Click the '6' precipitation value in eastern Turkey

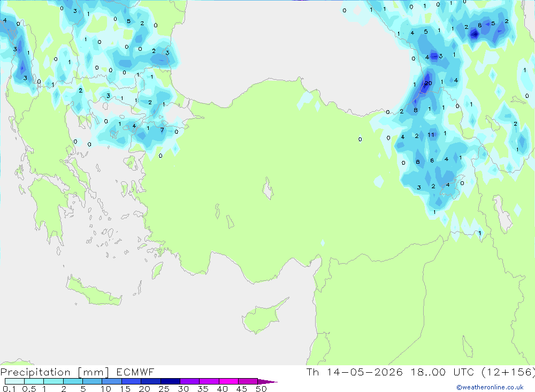[432, 160]
